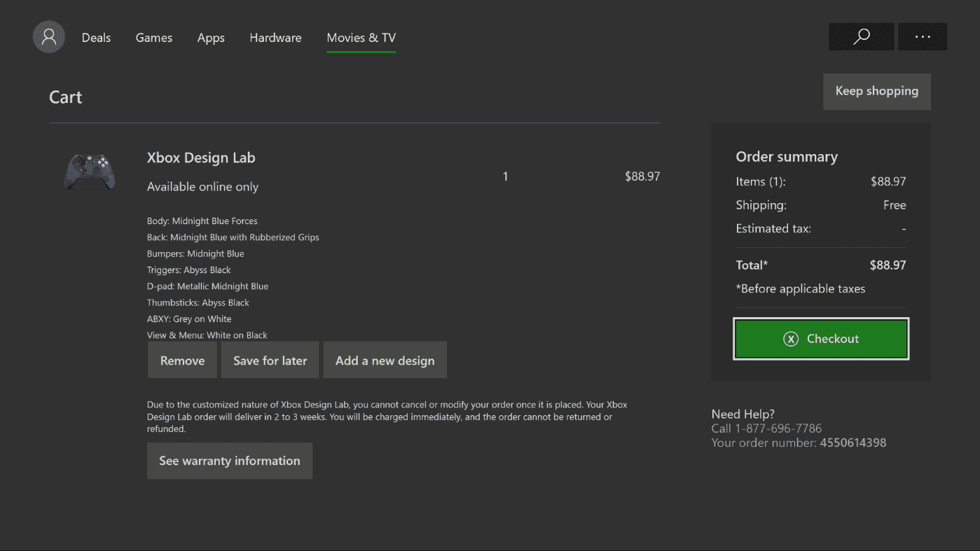
Task: Open the Hardware tab
Action: click(275, 38)
